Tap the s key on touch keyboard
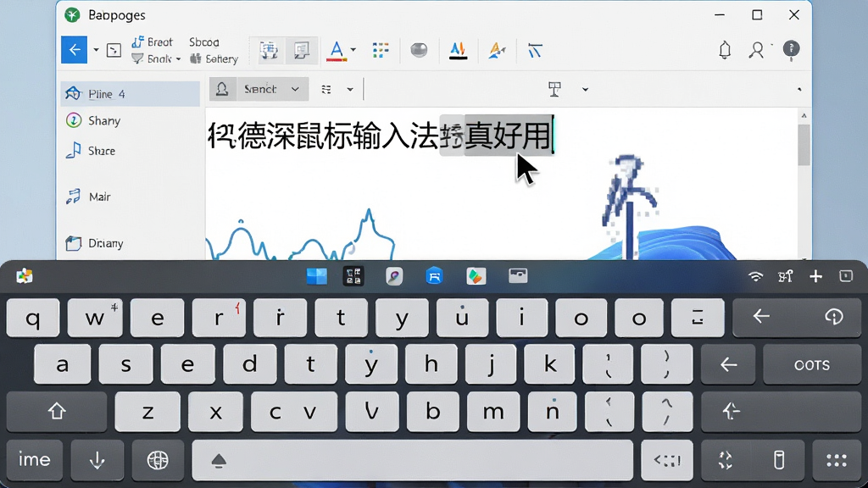The width and height of the screenshot is (868, 488). click(x=125, y=364)
